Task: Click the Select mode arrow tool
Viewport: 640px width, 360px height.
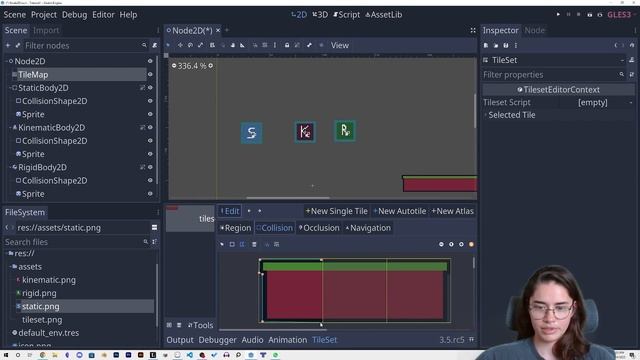Action: [168, 45]
